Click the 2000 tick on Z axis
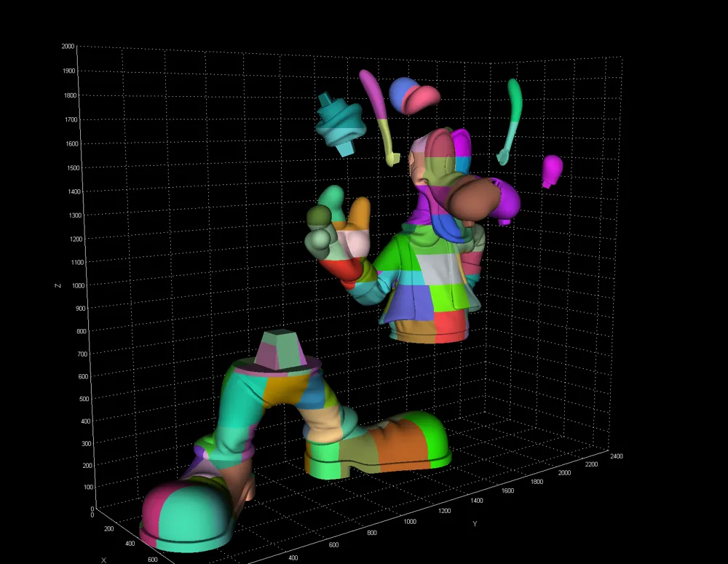 (x=68, y=47)
